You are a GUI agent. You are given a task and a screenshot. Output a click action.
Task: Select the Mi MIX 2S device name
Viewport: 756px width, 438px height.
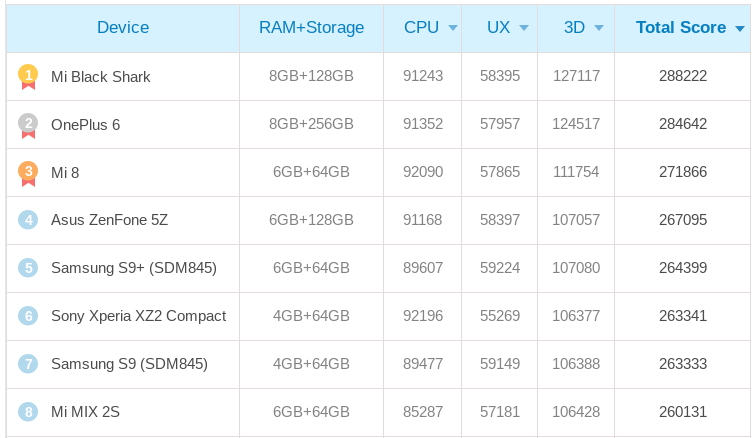(x=85, y=412)
